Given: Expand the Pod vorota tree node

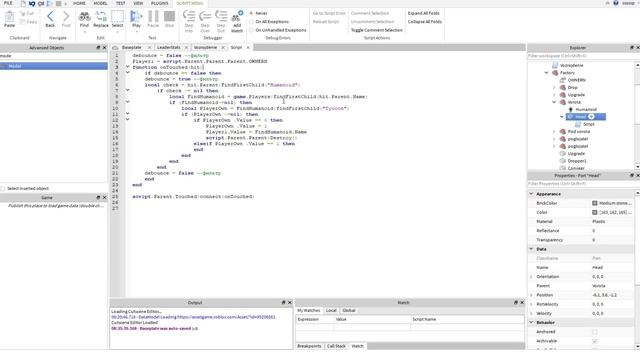Looking at the screenshot, I should pos(554,131).
